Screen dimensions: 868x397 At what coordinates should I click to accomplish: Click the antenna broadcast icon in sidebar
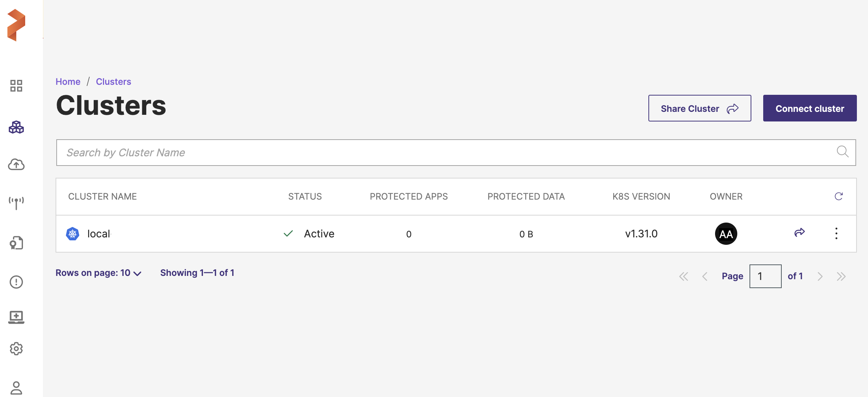pyautogui.click(x=16, y=203)
